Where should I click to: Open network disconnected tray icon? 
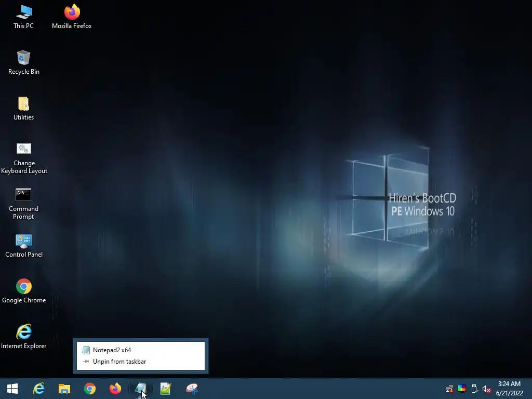[x=449, y=389]
